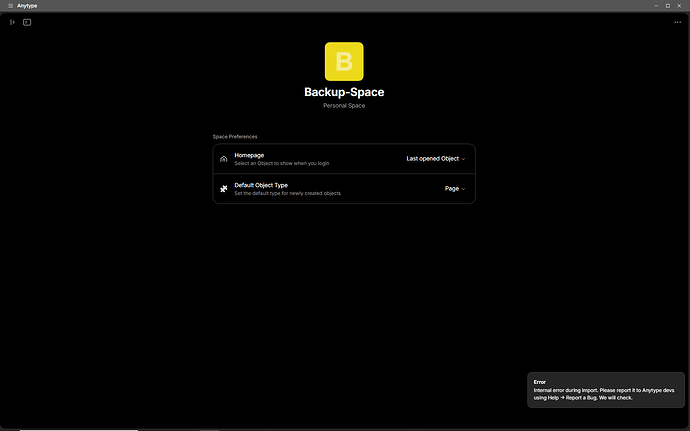Open the hamburger menu beside Anytype title
Viewport: 690px width, 431px height.
[x=11, y=6]
